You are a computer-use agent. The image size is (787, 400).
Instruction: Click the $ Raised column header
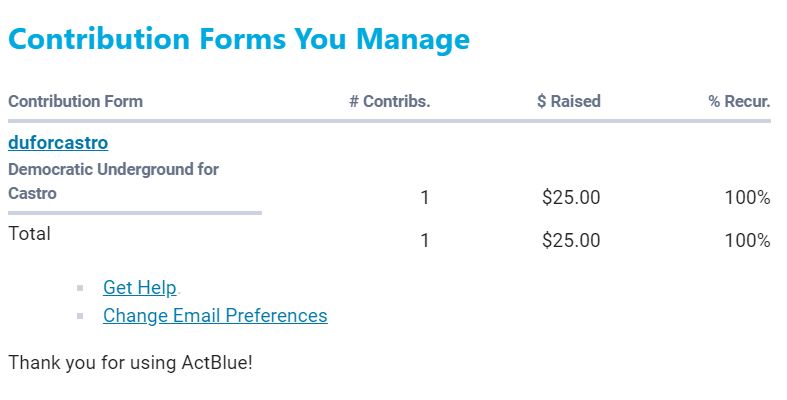tap(568, 101)
